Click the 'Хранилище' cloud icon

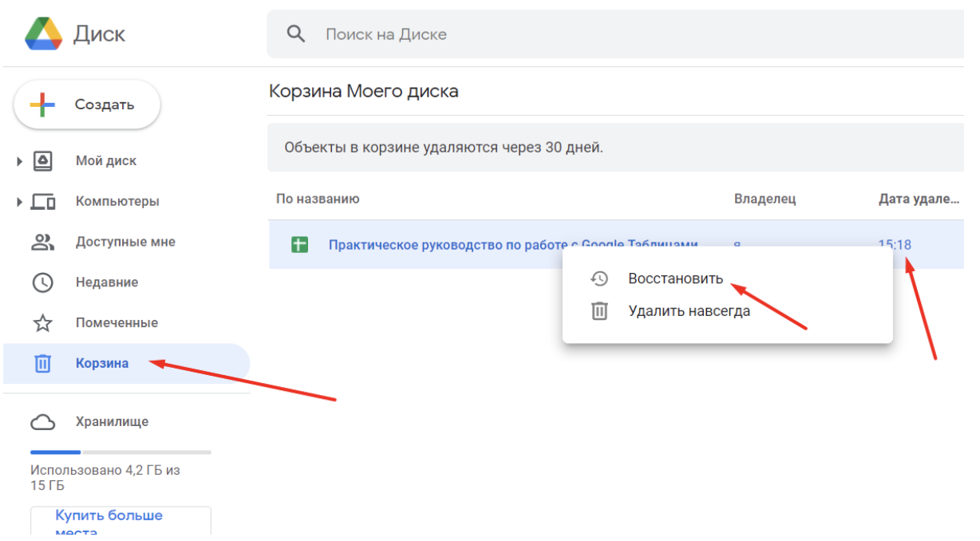click(42, 422)
